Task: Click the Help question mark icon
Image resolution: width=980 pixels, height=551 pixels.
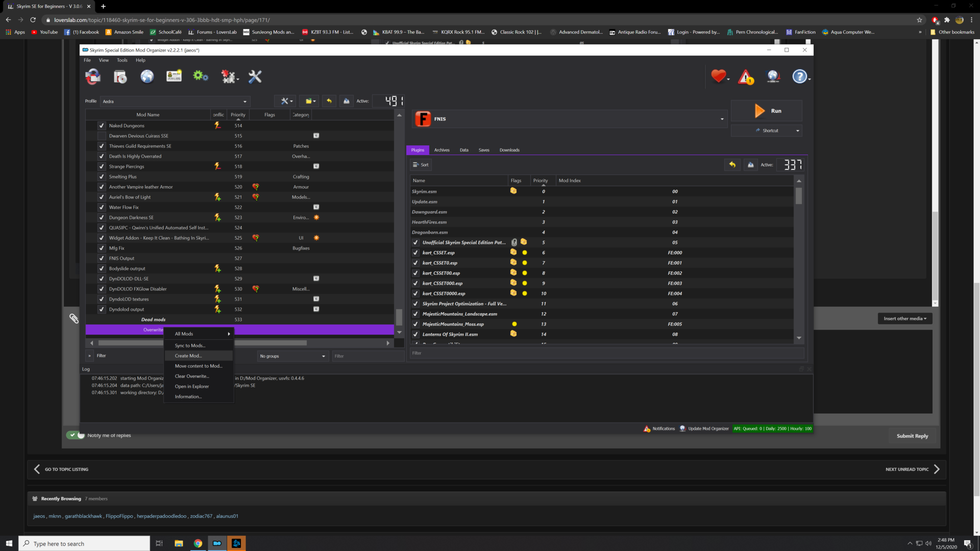Action: pyautogui.click(x=800, y=77)
